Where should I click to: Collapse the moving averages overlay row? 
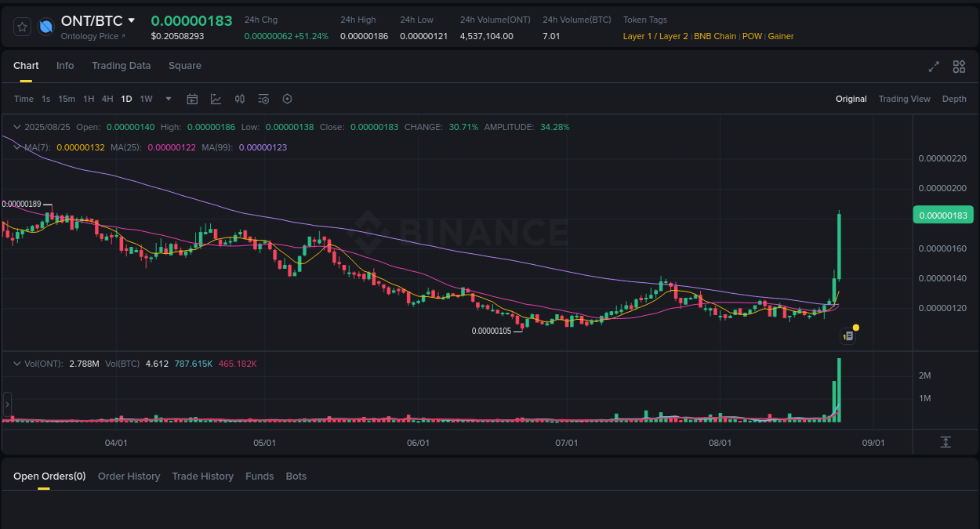[16, 147]
